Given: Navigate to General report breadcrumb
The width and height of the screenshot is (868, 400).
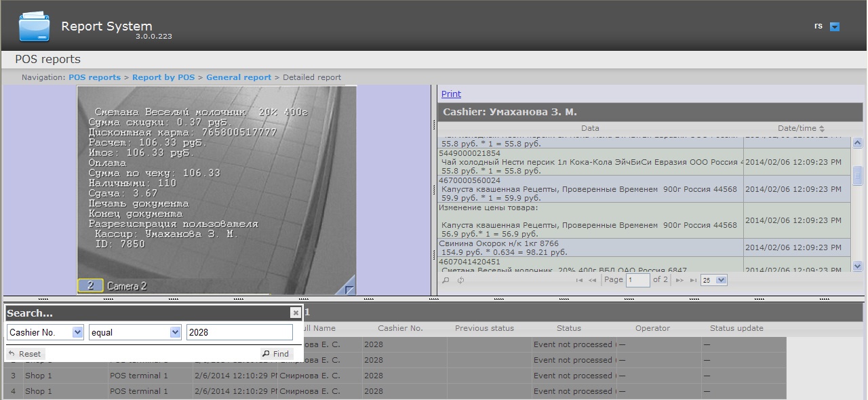Looking at the screenshot, I should tap(239, 77).
